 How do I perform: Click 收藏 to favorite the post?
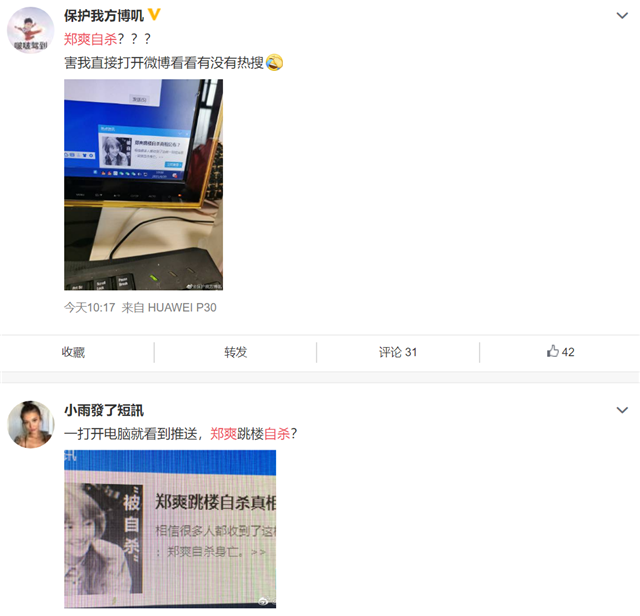point(73,352)
